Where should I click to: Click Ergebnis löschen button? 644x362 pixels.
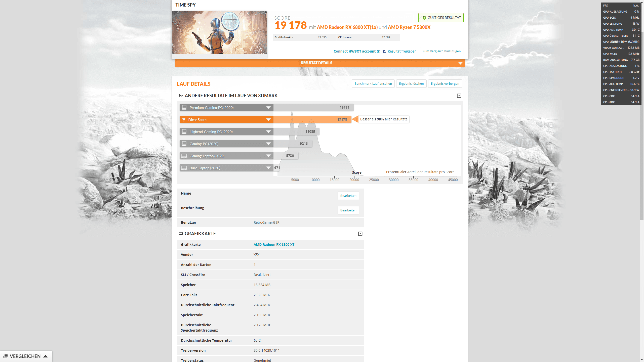411,84
